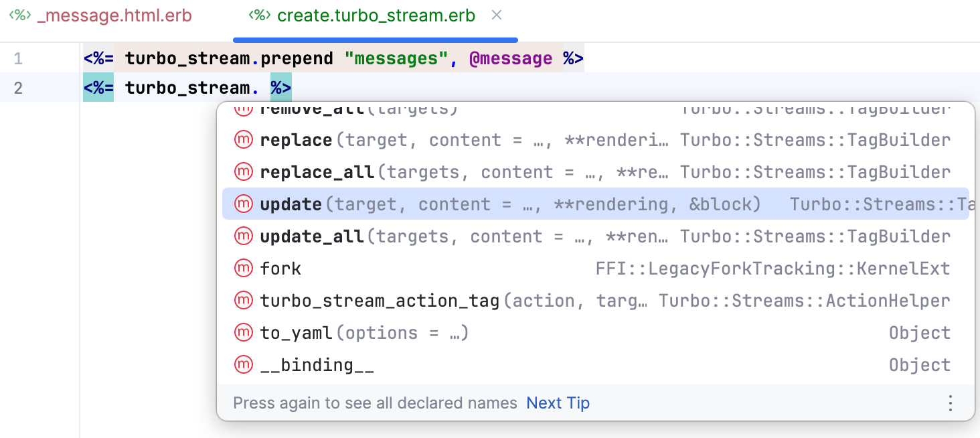Click the ERB file icon of _message.html.erb tab

pyautogui.click(x=20, y=15)
